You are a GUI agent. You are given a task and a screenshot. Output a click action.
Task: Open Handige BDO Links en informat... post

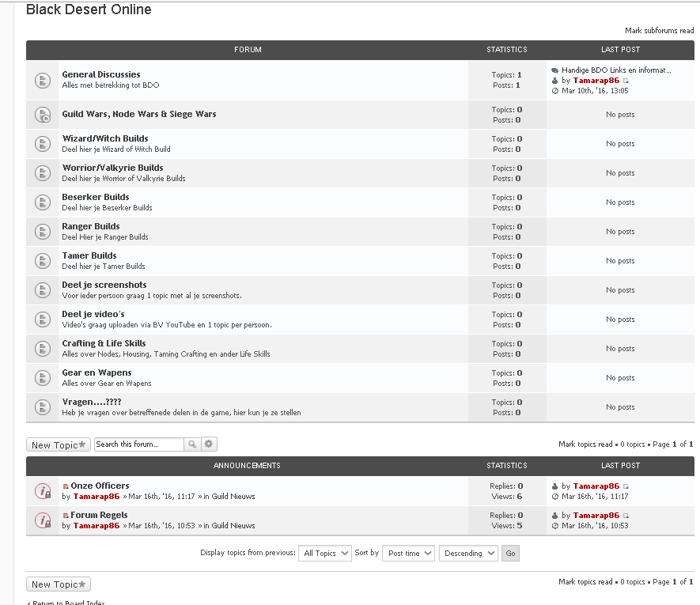[x=616, y=70]
